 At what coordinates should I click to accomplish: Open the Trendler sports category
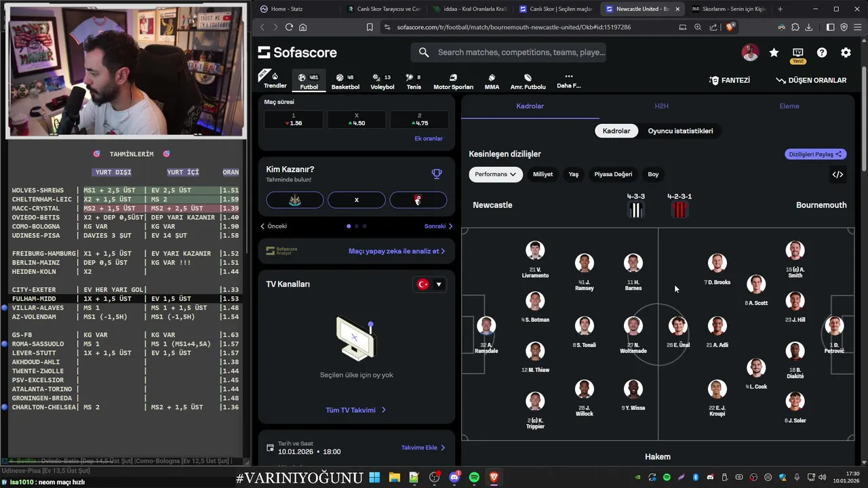pyautogui.click(x=275, y=80)
